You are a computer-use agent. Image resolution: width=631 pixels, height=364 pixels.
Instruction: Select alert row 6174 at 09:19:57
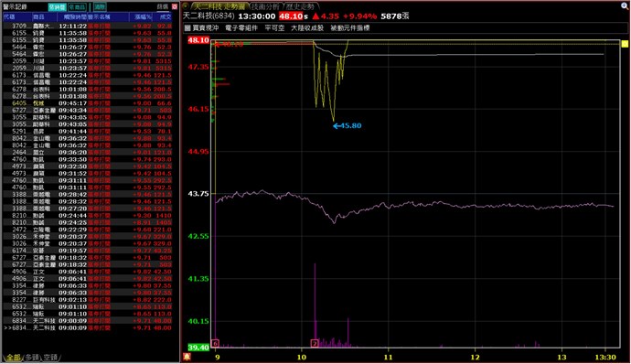[x=87, y=251]
